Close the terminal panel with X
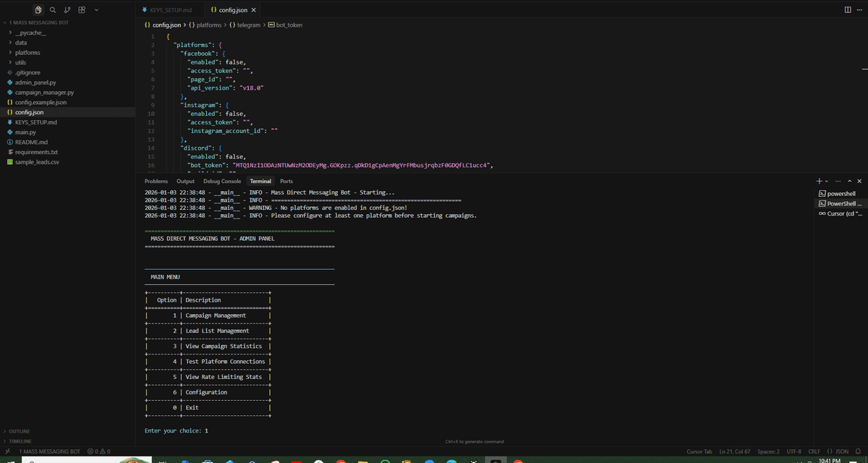The height and width of the screenshot is (463, 868). [x=859, y=181]
